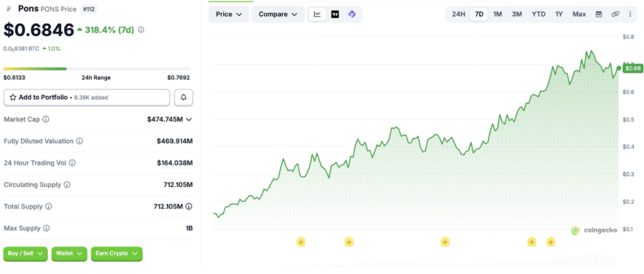Open the three-dot more options menu
Viewport: 644px width, 274px height.
click(630, 14)
